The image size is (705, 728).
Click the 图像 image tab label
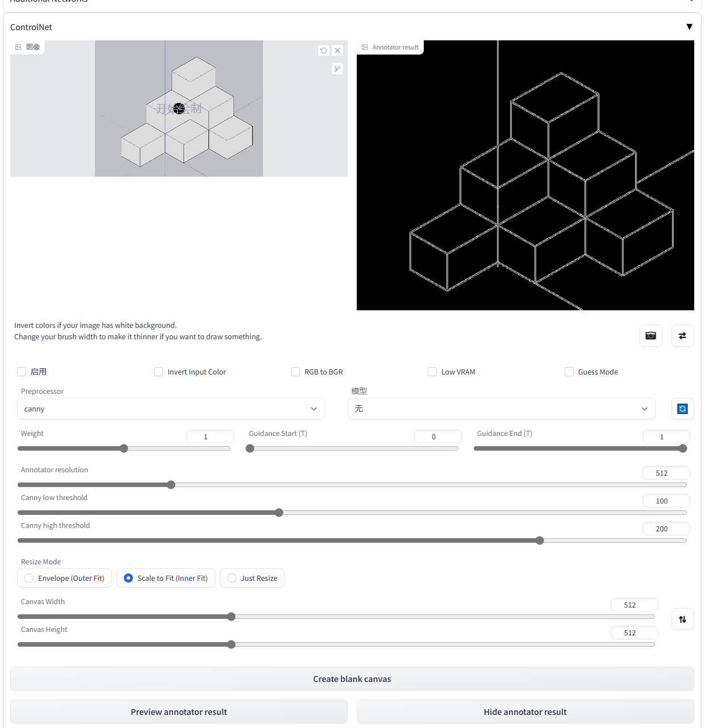click(32, 47)
